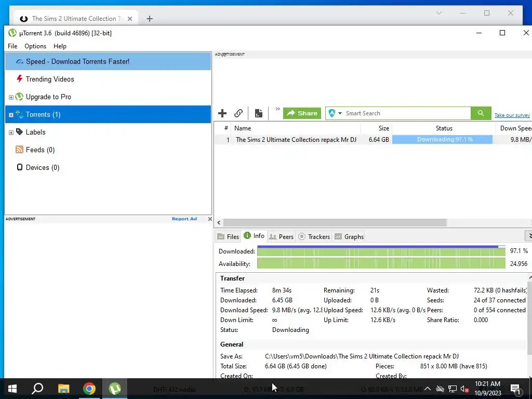This screenshot has height=399, width=532.
Task: Expand the Torrents (1) tree node
Action: tap(11, 115)
